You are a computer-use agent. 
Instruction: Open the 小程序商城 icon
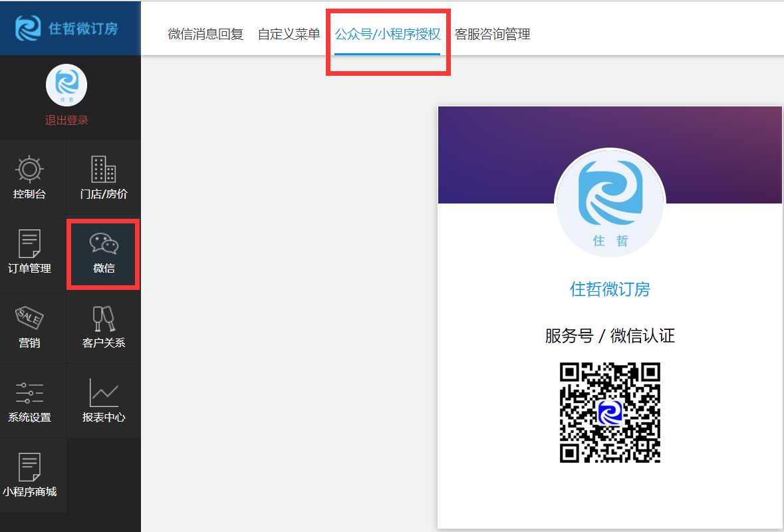tap(29, 467)
